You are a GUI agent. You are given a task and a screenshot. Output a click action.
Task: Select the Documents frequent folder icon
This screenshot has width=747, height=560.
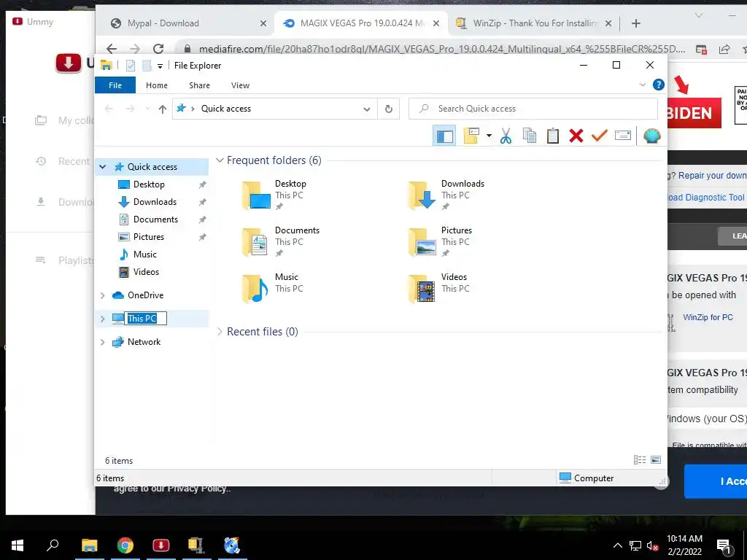[x=256, y=242]
